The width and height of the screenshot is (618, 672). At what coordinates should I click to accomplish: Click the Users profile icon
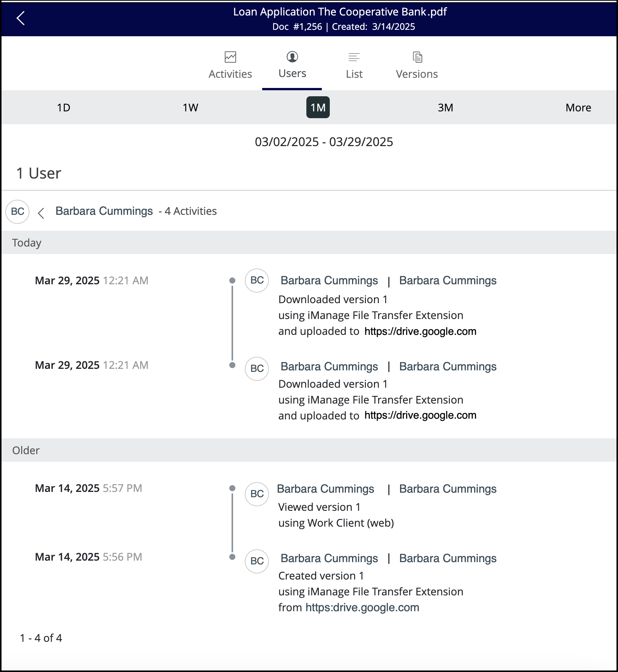292,57
